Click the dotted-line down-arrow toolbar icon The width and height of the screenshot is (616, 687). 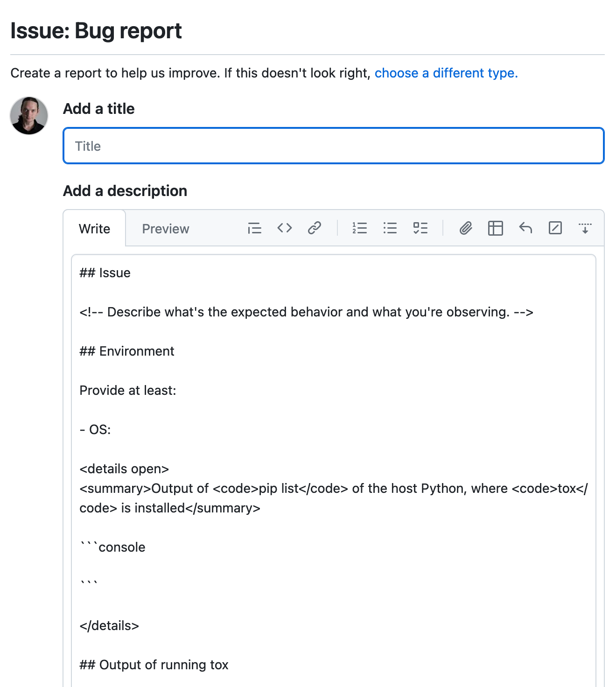click(585, 228)
